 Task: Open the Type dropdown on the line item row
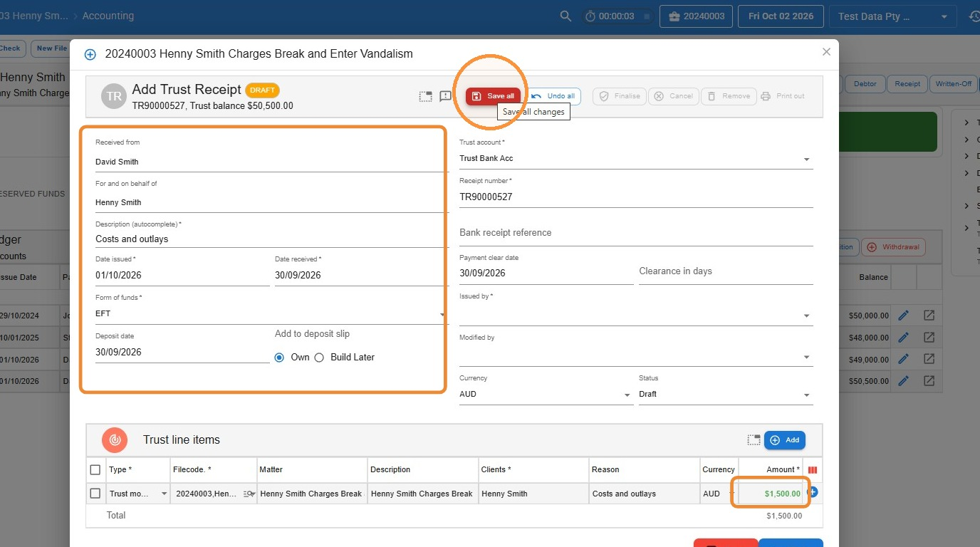[165, 494]
